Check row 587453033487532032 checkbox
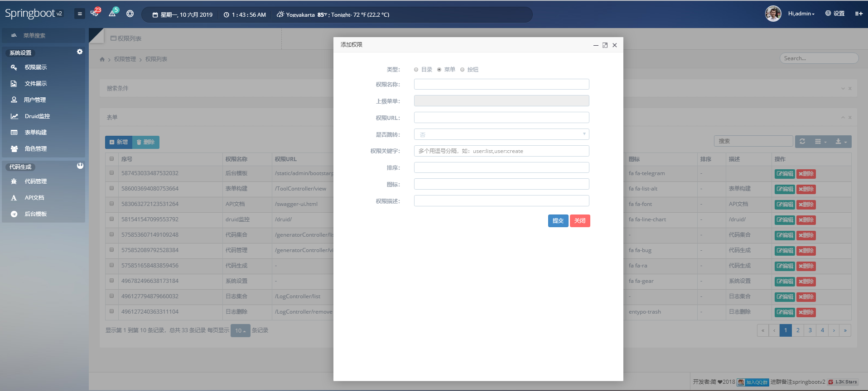868x391 pixels. pos(111,173)
